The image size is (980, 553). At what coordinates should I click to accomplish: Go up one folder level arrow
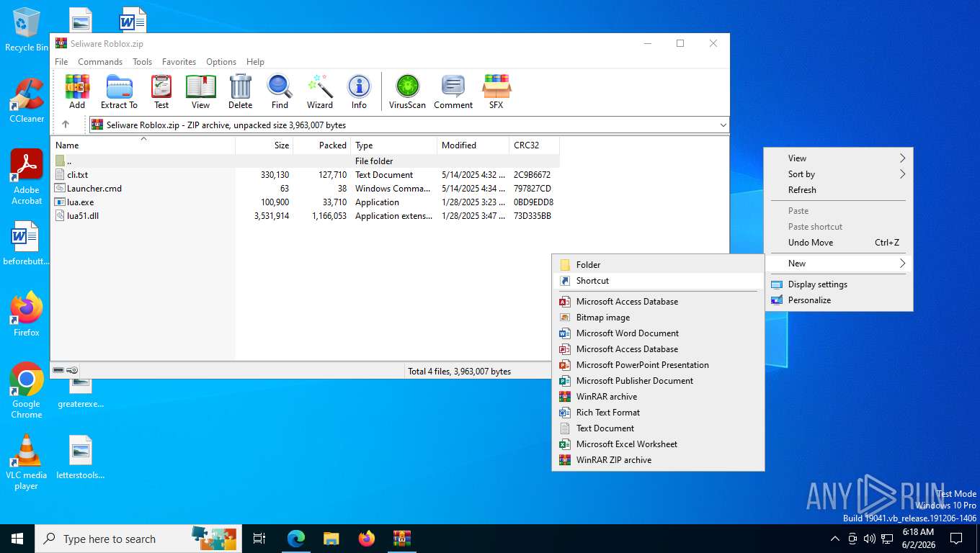point(66,125)
